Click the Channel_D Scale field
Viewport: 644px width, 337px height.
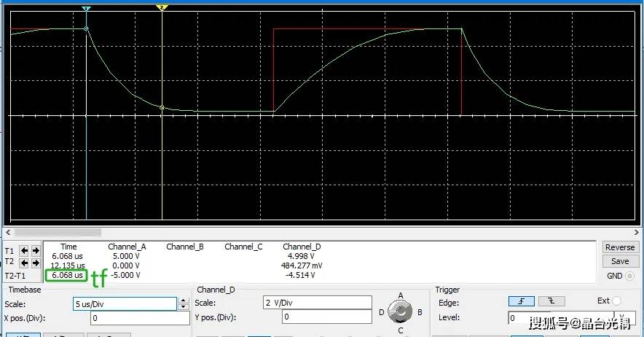click(x=317, y=303)
